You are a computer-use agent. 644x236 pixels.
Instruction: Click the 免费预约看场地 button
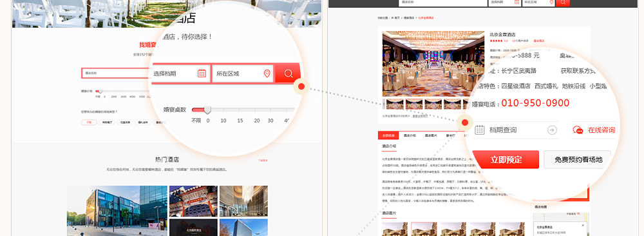(578, 159)
